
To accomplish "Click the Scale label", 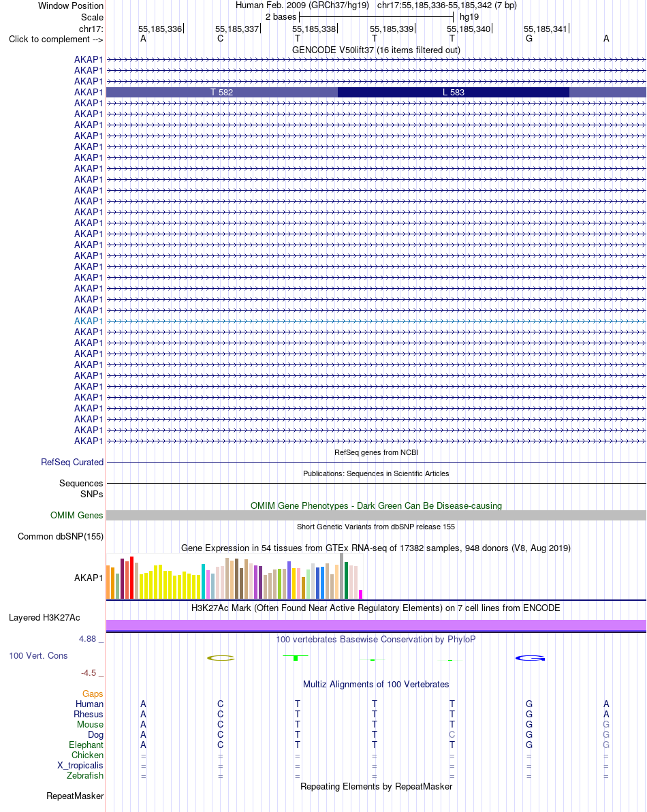I will coord(92,17).
